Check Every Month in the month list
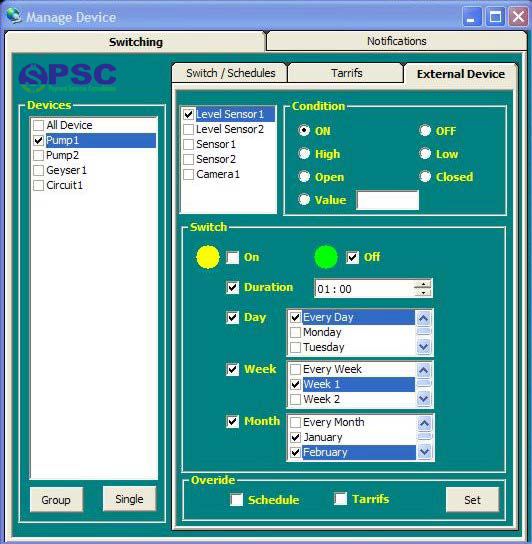 coord(295,422)
